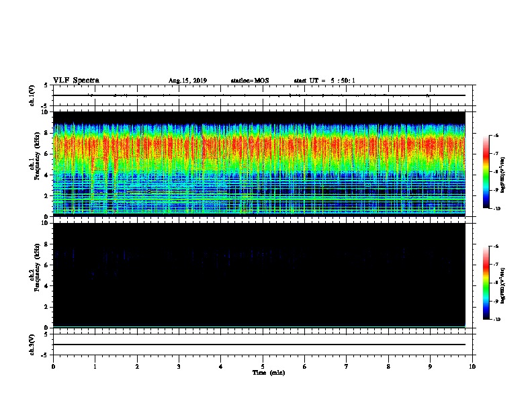Click the "station=MOS" header text
Image resolution: width=532 pixels, height=411 pixels.
[250, 81]
